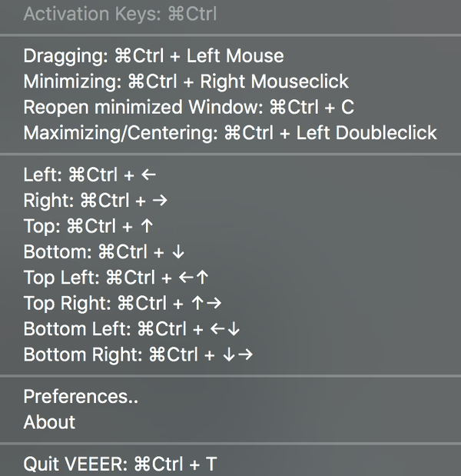The width and height of the screenshot is (461, 476).
Task: Click the right arrow symbol beside Right
Action: click(160, 201)
